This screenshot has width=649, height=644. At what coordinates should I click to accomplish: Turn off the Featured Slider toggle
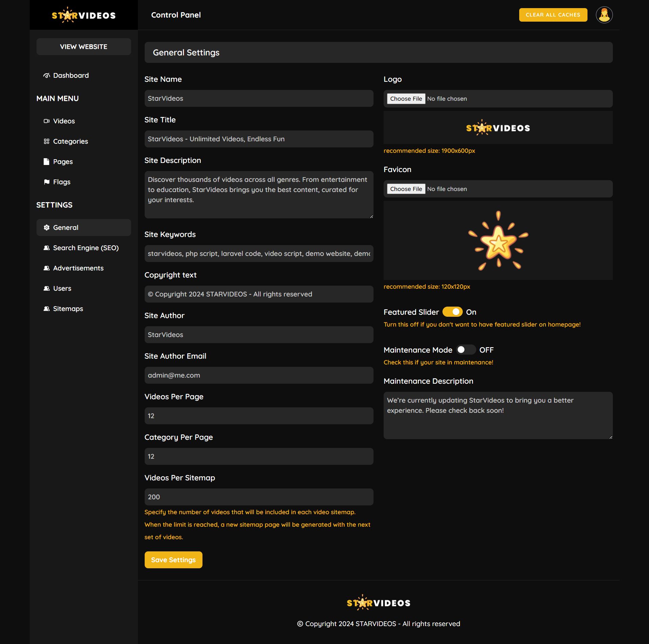[452, 312]
